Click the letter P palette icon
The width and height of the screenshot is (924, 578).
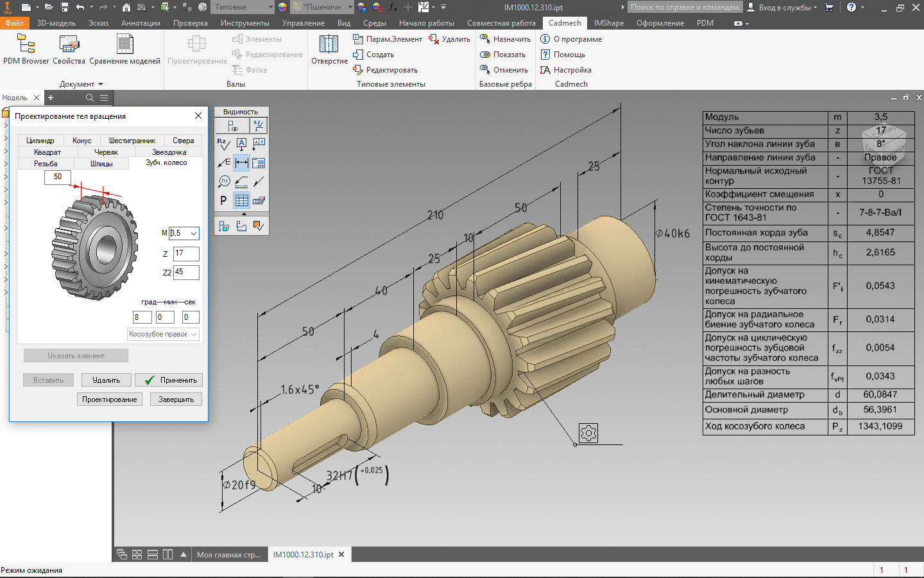click(223, 200)
